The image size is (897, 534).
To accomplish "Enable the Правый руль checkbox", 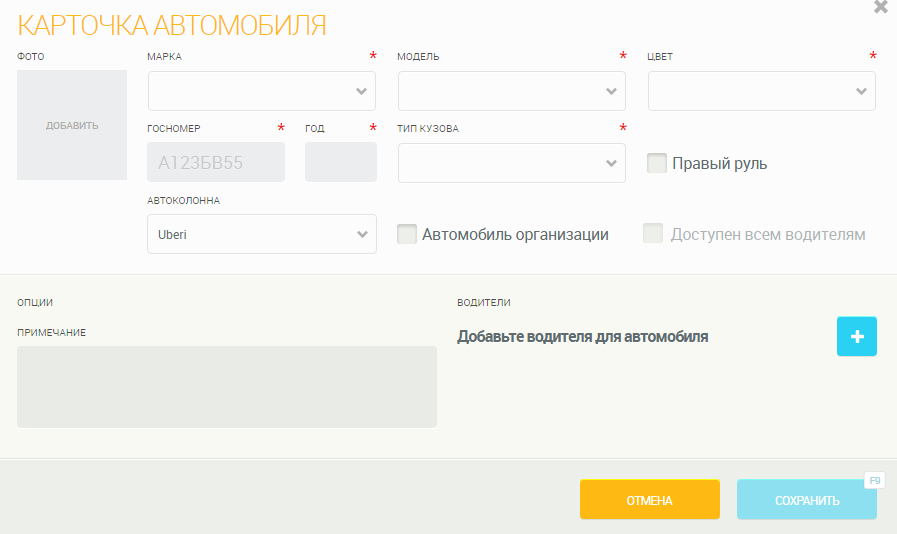I will 657,163.
